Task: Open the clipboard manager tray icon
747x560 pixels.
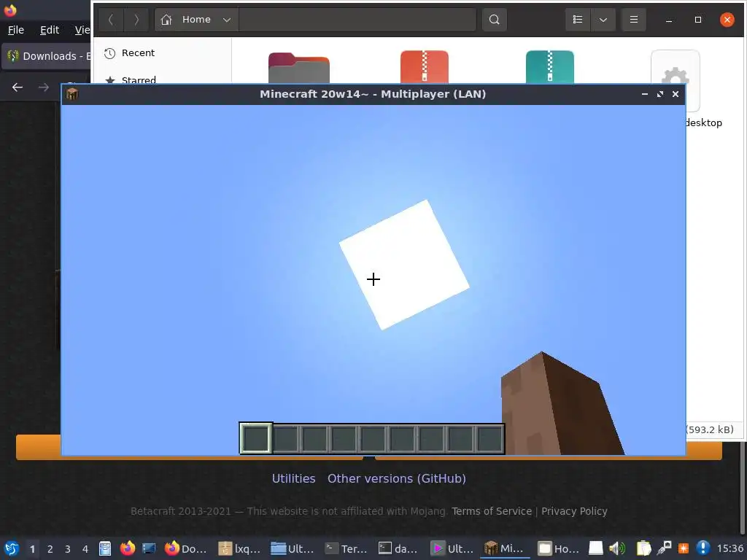Action: 643,548
